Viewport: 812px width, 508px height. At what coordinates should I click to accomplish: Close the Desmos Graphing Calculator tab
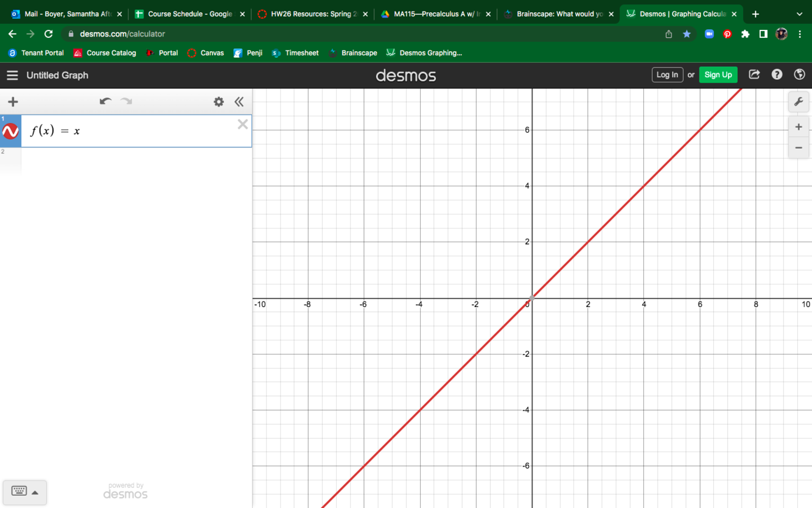click(734, 14)
